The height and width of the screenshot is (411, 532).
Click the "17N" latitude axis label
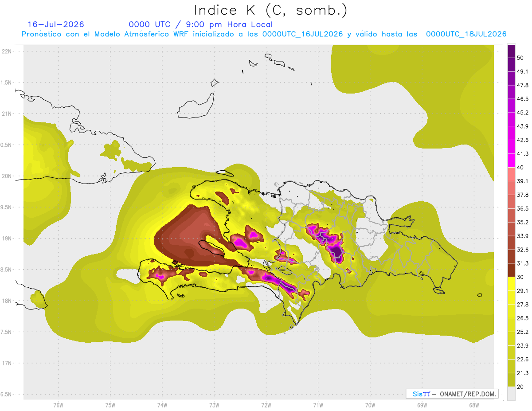click(8, 363)
